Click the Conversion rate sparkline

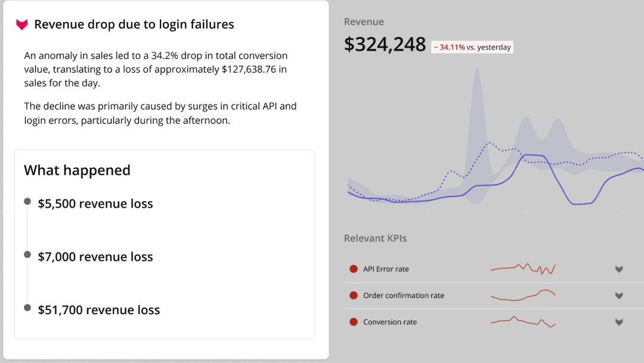pyautogui.click(x=523, y=322)
